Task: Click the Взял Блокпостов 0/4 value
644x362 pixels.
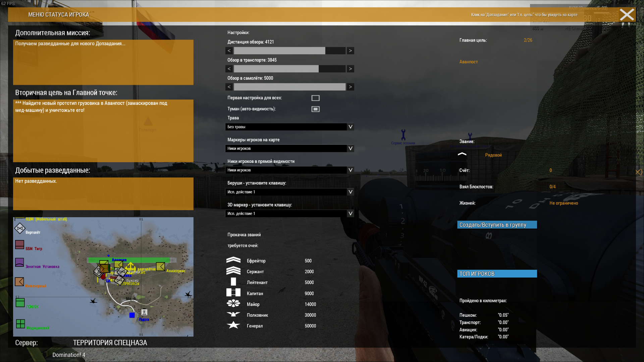Action: click(x=552, y=186)
